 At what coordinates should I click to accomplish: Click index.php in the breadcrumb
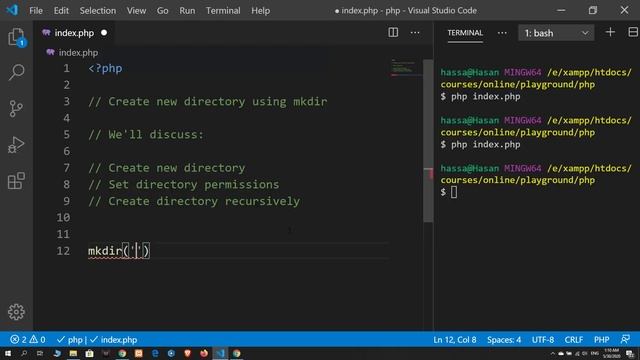point(78,53)
